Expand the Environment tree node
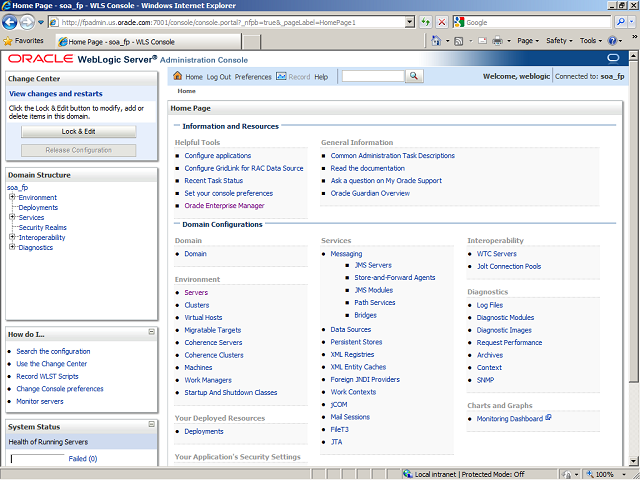Viewport: 640px width, 480px height. [12, 197]
